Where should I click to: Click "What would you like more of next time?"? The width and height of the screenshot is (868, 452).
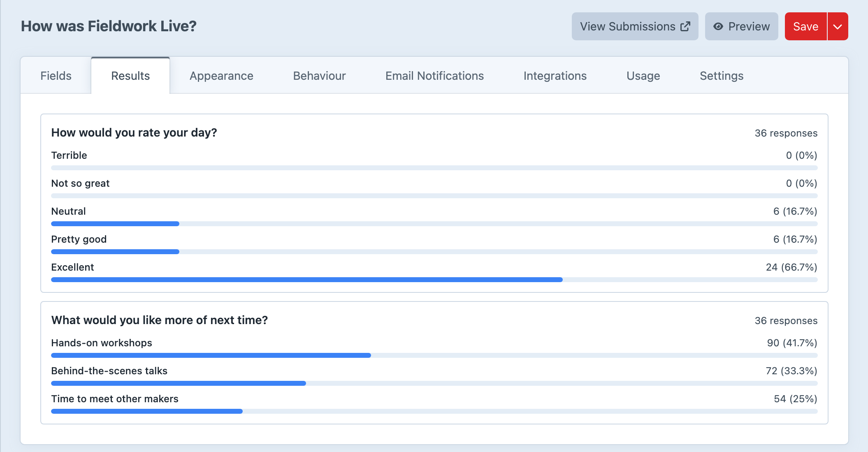[x=160, y=320]
